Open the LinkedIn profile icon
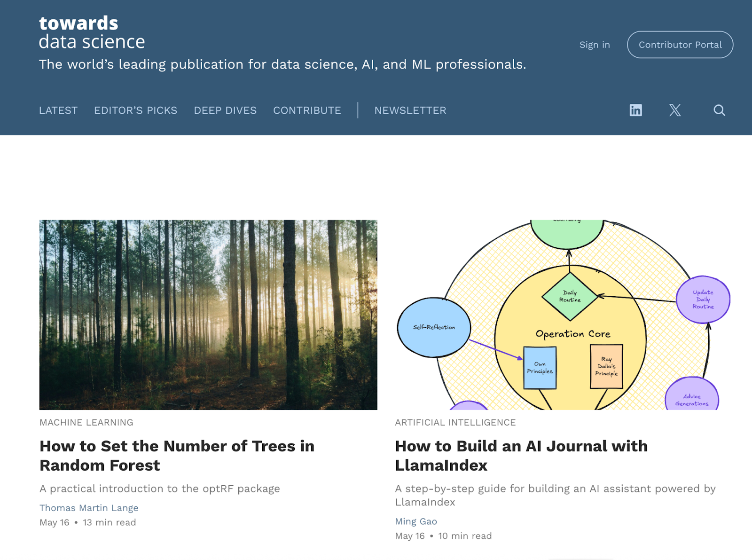Viewport: 752px width, 560px height. [x=635, y=110]
